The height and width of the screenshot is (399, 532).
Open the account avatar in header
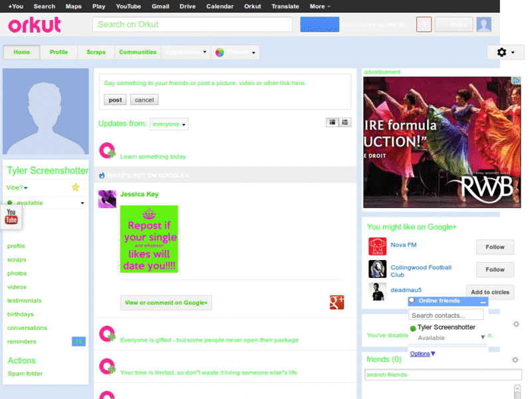(x=484, y=25)
